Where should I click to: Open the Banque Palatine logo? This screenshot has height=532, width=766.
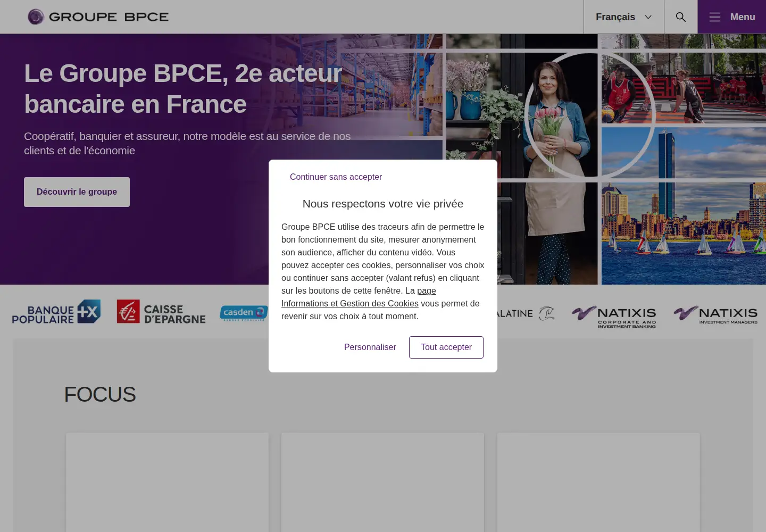[526, 313]
